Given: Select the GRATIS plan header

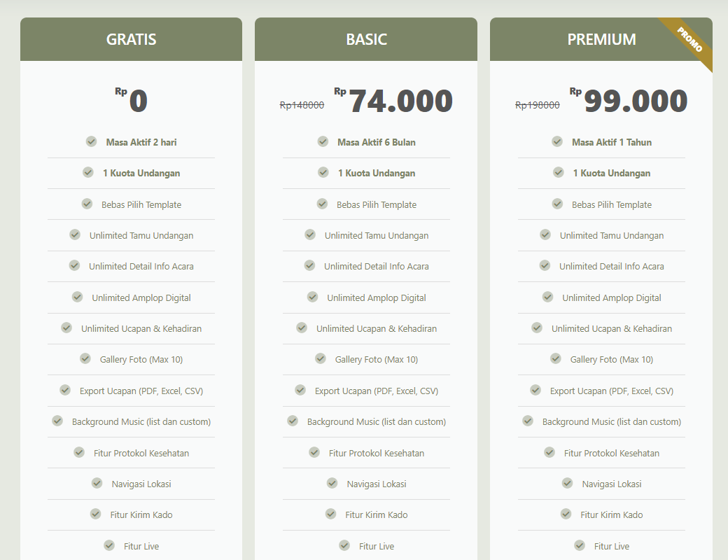Looking at the screenshot, I should coord(131,39).
